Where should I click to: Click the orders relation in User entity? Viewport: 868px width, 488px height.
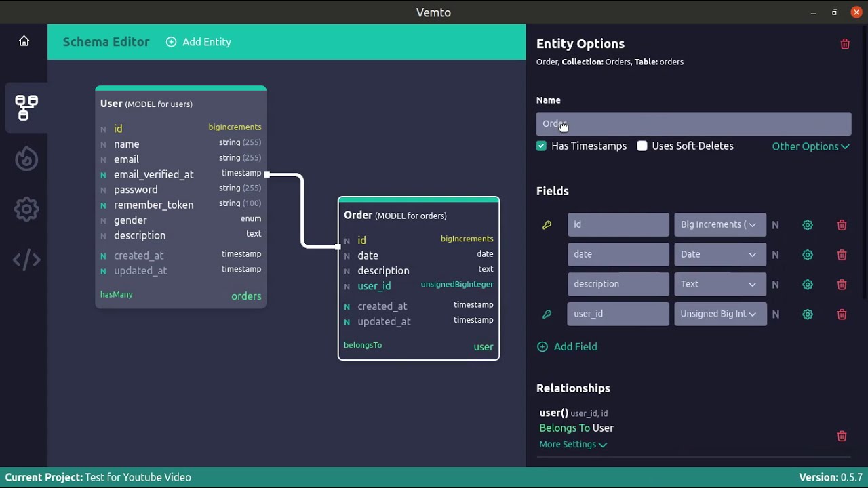pos(246,296)
